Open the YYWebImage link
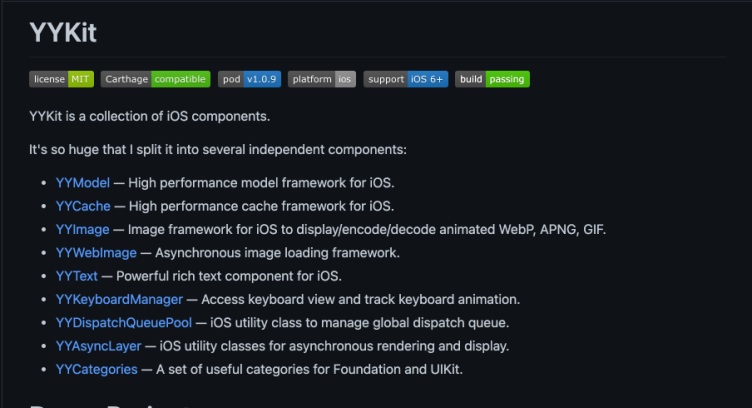This screenshot has width=752, height=408. point(96,253)
